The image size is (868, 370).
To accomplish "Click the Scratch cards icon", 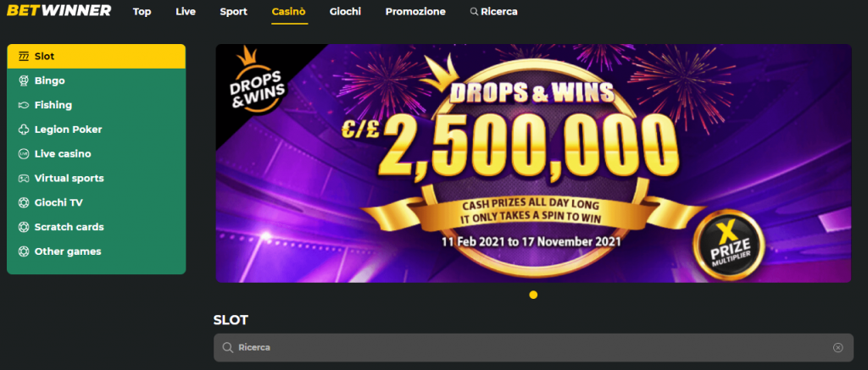I will pyautogui.click(x=23, y=227).
